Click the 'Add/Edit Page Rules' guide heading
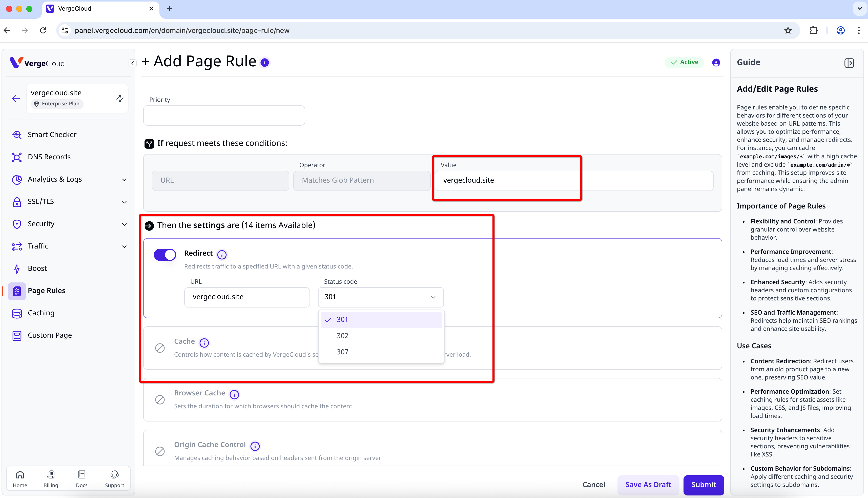This screenshot has height=498, width=868. point(777,89)
